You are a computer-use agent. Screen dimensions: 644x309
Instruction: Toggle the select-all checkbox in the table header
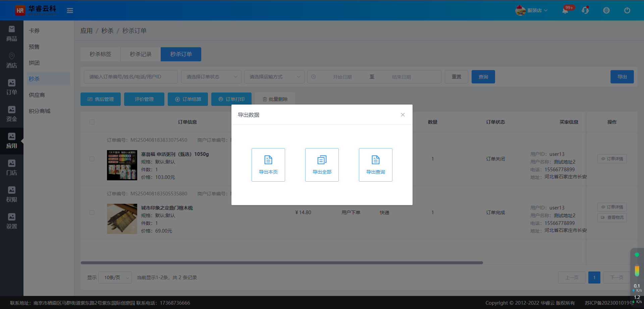coord(92,122)
